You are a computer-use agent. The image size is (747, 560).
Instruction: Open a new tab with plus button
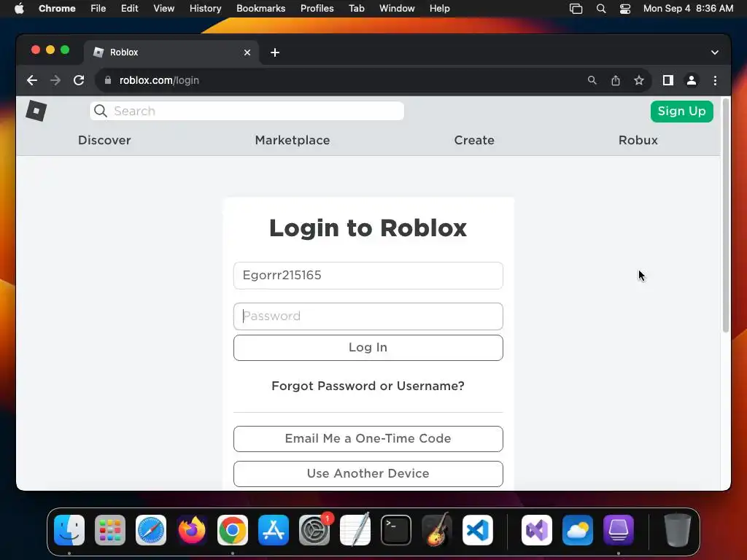click(275, 52)
